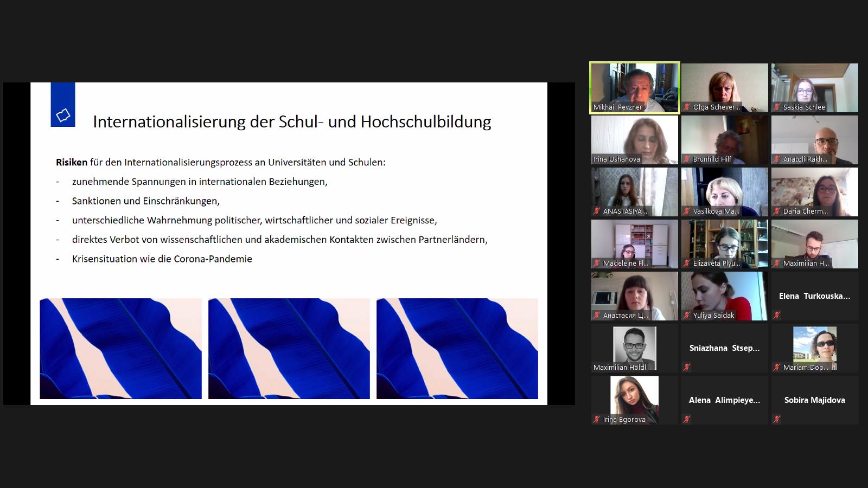Select Анастасия Ц's video tile
The height and width of the screenshot is (488, 868).
click(x=635, y=296)
